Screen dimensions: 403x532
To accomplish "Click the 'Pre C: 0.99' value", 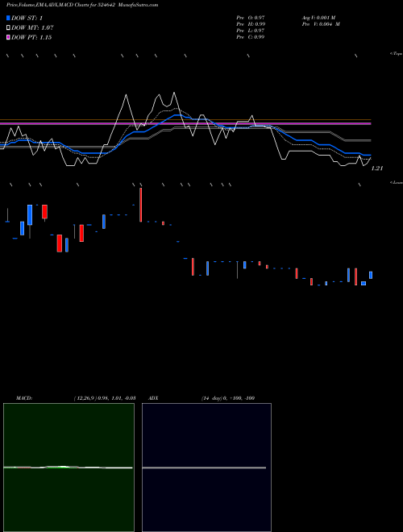I will 251,37.
